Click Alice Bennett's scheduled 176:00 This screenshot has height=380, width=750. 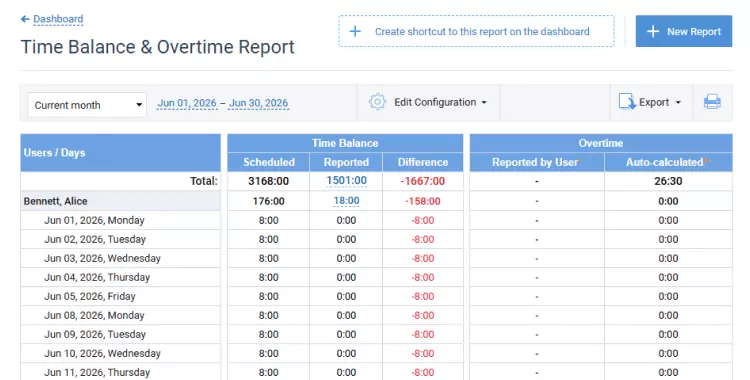[269, 201]
